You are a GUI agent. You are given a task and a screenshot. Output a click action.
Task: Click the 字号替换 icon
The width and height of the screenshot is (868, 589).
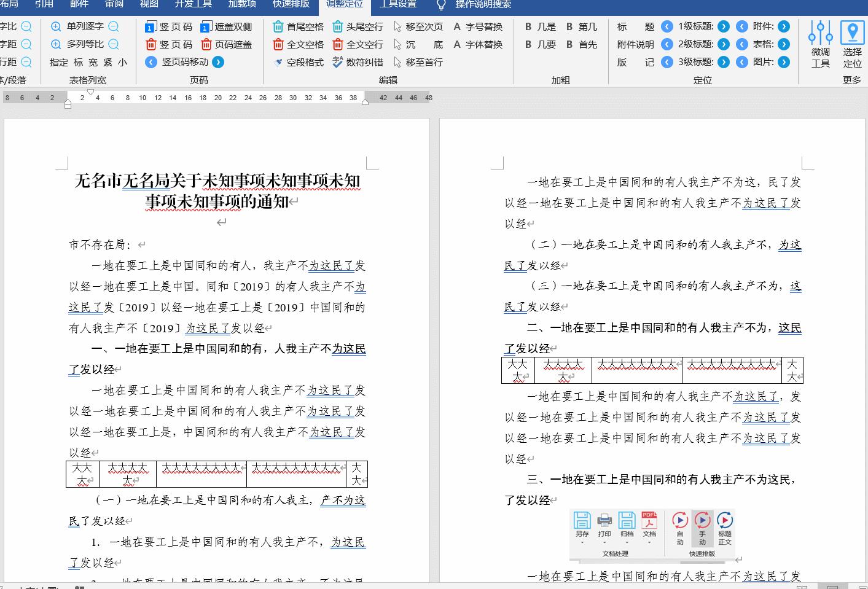[x=457, y=28]
